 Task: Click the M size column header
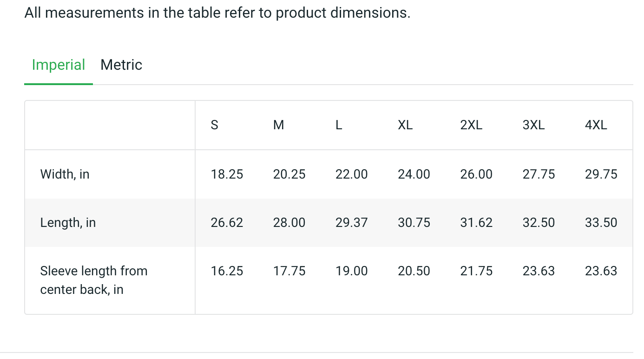click(279, 125)
